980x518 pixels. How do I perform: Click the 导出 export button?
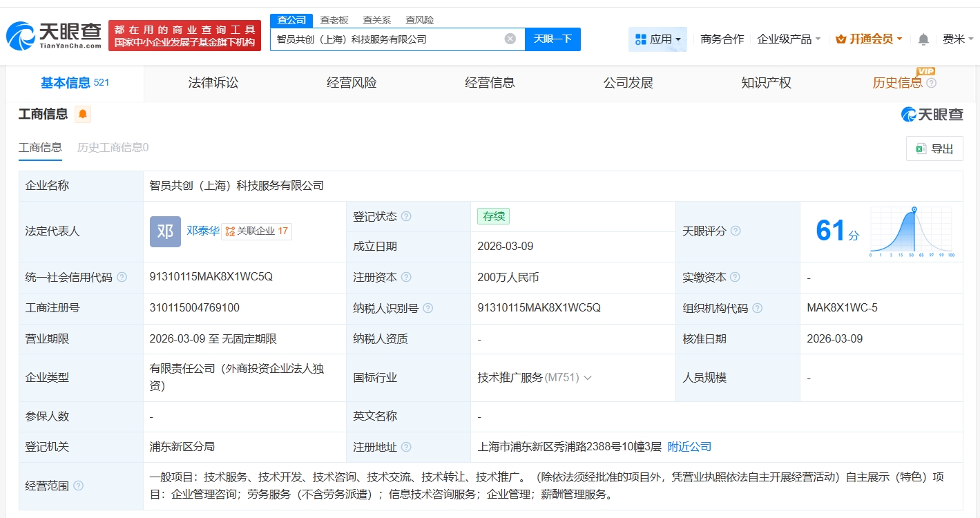point(934,148)
